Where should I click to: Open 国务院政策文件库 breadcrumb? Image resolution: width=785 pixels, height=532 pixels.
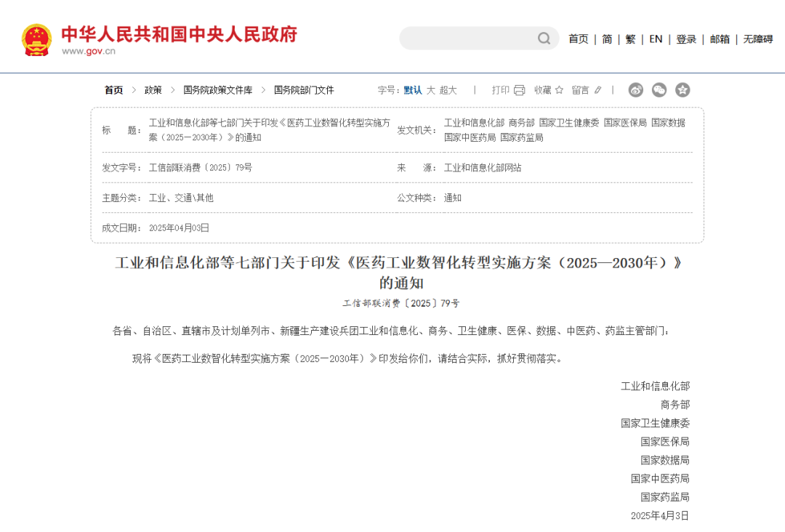pos(218,90)
